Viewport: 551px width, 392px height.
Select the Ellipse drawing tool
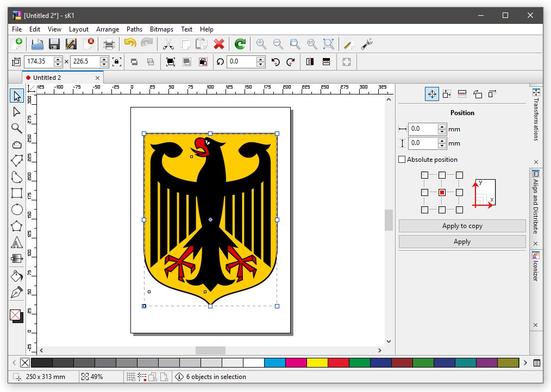pos(17,210)
